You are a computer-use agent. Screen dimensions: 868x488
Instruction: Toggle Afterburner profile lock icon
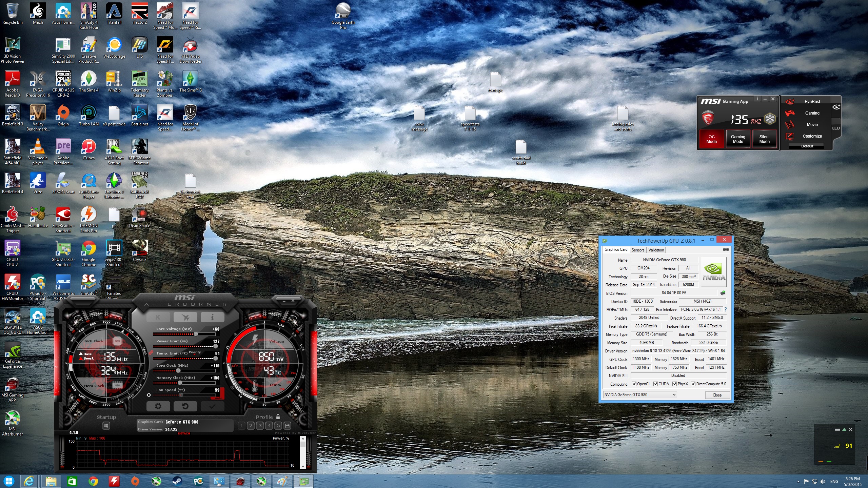[278, 417]
